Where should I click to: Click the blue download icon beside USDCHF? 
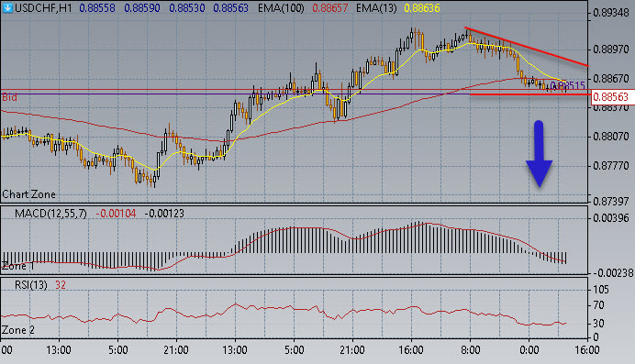click(x=7, y=7)
